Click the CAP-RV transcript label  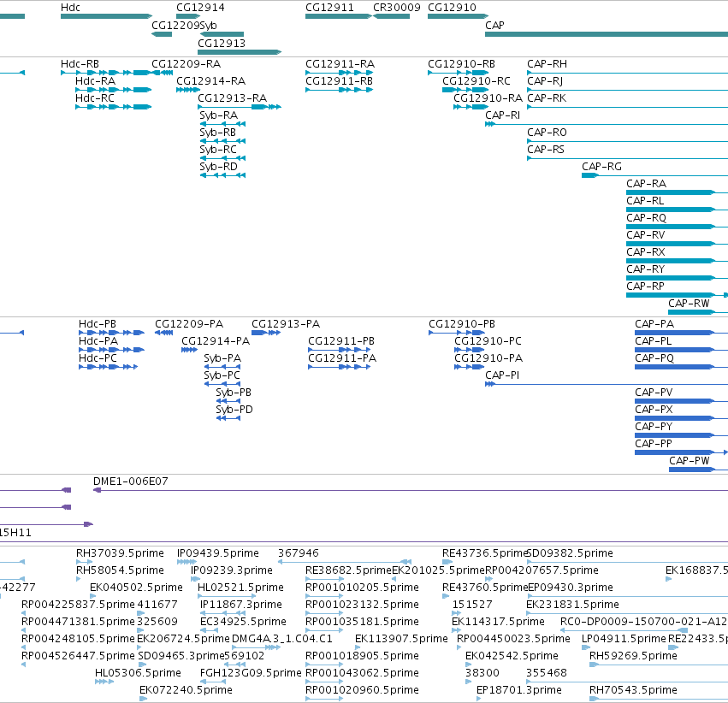coord(646,235)
